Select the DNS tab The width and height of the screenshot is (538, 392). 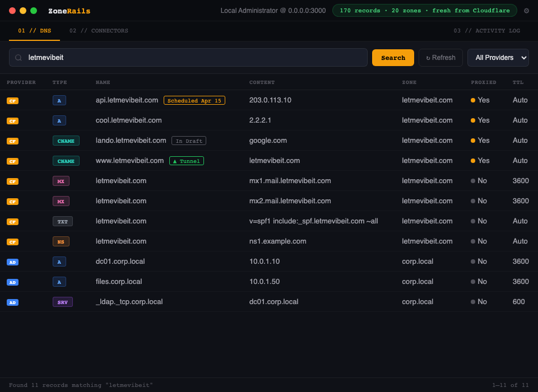pos(34,31)
